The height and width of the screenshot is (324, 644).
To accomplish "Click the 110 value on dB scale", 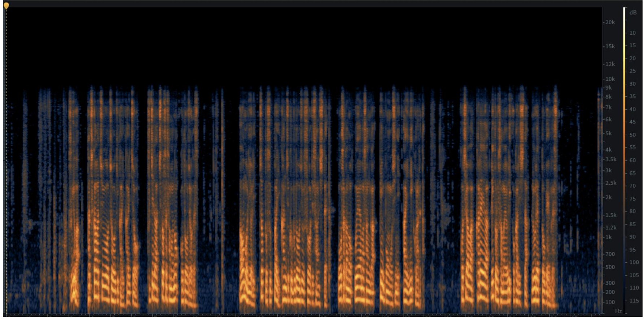I will (x=634, y=288).
